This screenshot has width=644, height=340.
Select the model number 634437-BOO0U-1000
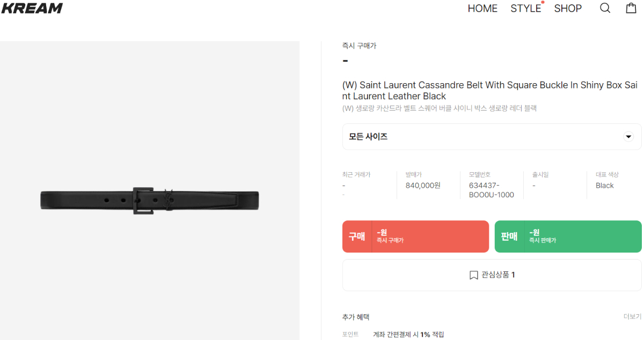pos(491,190)
